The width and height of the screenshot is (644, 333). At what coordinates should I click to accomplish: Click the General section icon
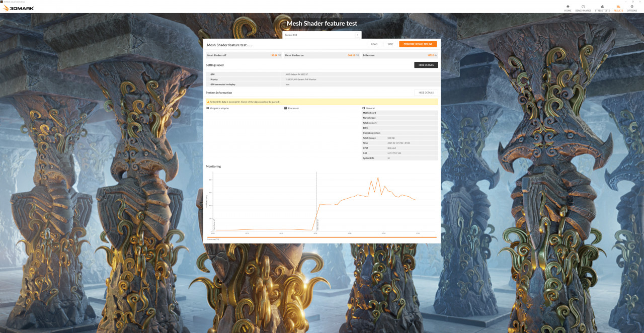pyautogui.click(x=364, y=108)
